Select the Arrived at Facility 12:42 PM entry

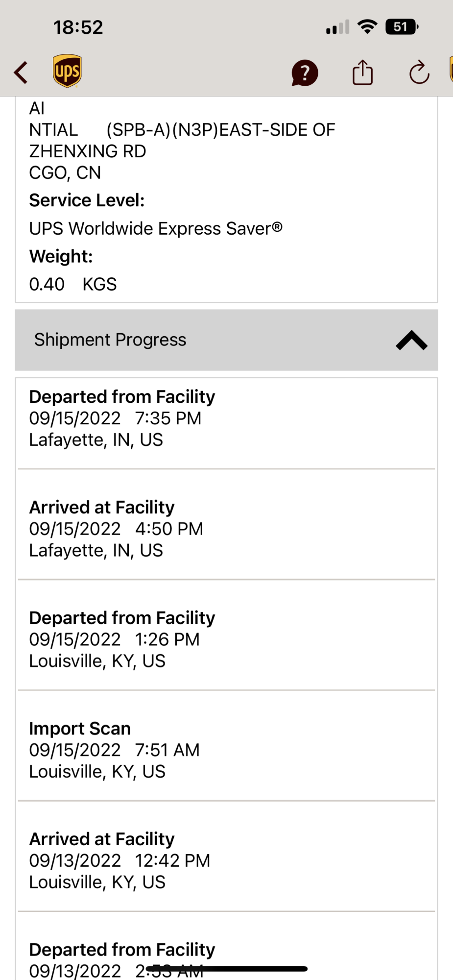pos(226,860)
